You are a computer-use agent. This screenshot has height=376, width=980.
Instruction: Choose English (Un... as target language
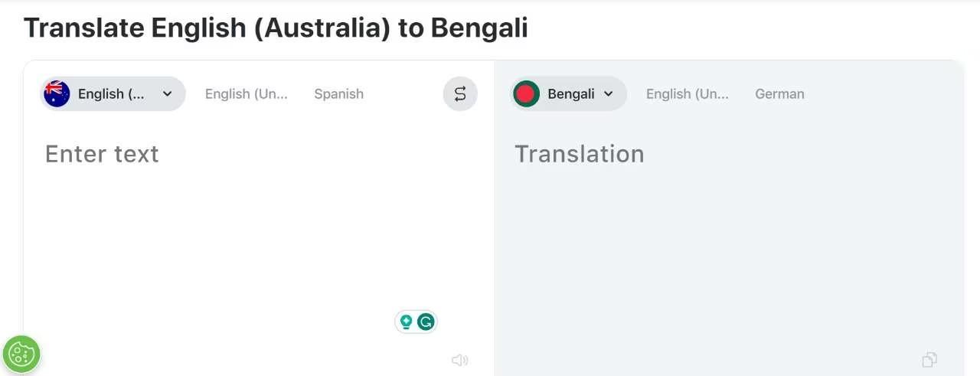click(688, 94)
